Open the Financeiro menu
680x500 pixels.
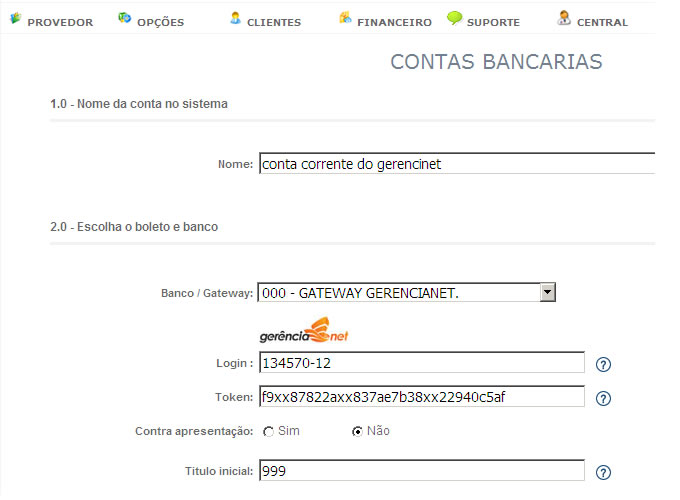coord(394,22)
